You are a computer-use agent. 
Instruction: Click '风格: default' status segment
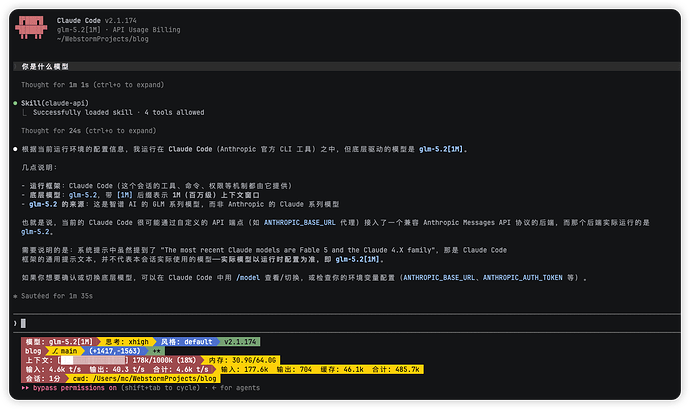coord(187,342)
